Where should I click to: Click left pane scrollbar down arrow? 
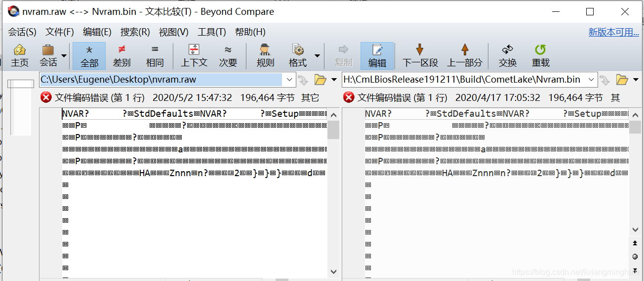[333, 272]
